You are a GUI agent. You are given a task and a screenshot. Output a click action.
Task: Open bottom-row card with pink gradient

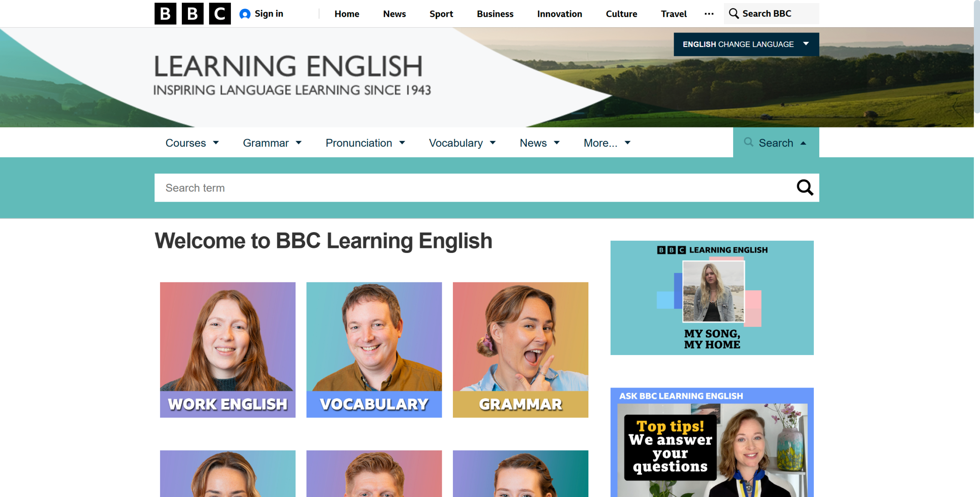point(374,474)
